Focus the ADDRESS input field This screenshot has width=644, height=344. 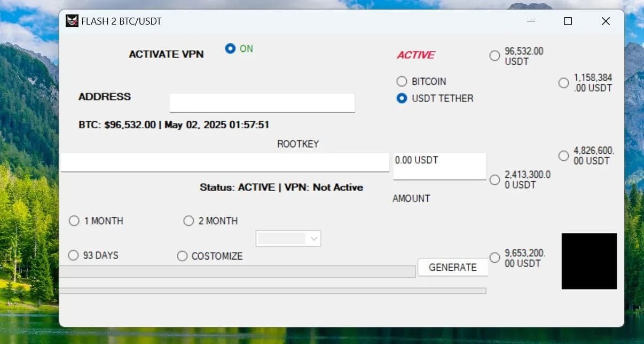click(x=262, y=103)
